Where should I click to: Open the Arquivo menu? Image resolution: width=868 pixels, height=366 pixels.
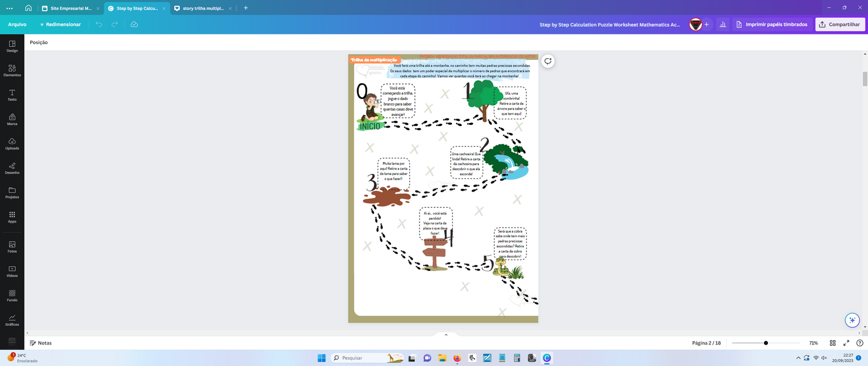17,24
